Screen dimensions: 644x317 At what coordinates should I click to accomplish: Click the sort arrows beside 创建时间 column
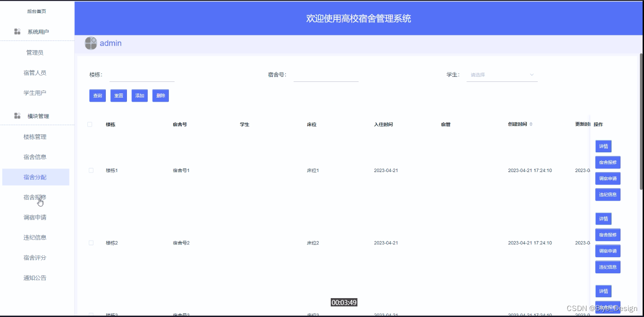coord(532,124)
